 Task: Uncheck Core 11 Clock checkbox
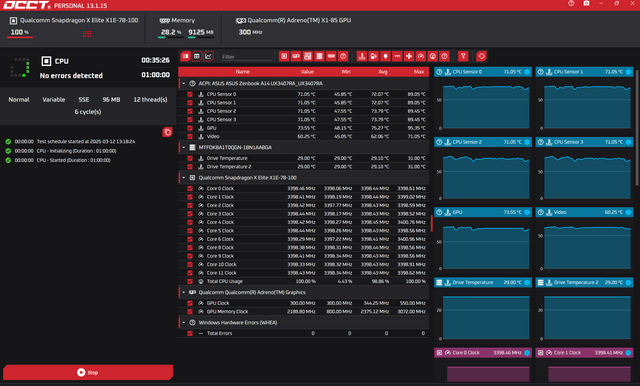190,273
